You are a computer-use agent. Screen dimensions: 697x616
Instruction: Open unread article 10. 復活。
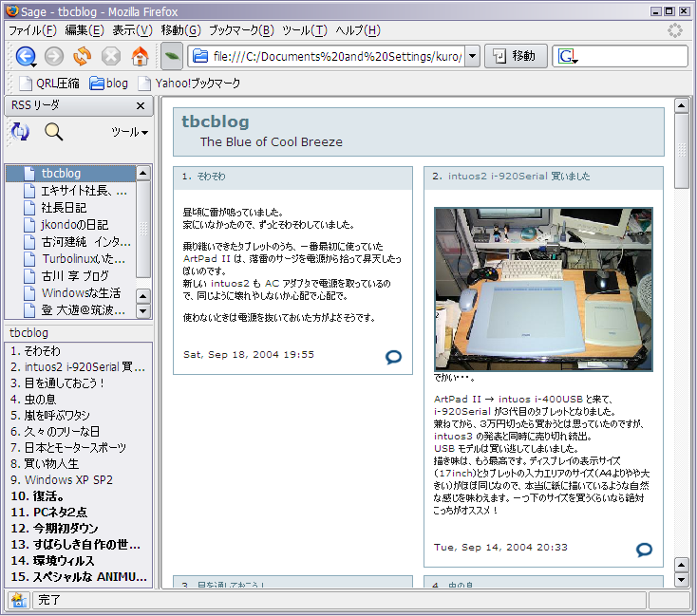point(78,496)
